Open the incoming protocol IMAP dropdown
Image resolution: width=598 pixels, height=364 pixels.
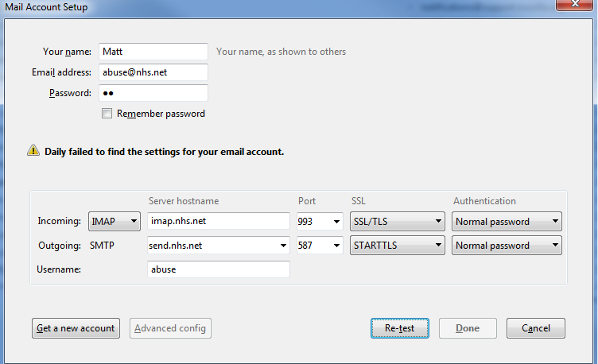115,222
